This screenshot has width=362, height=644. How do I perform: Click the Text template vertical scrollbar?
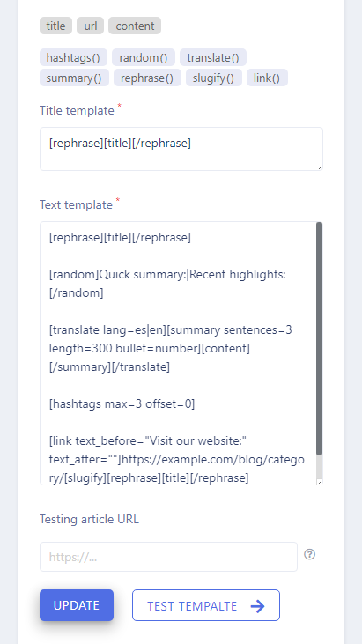coord(320,338)
